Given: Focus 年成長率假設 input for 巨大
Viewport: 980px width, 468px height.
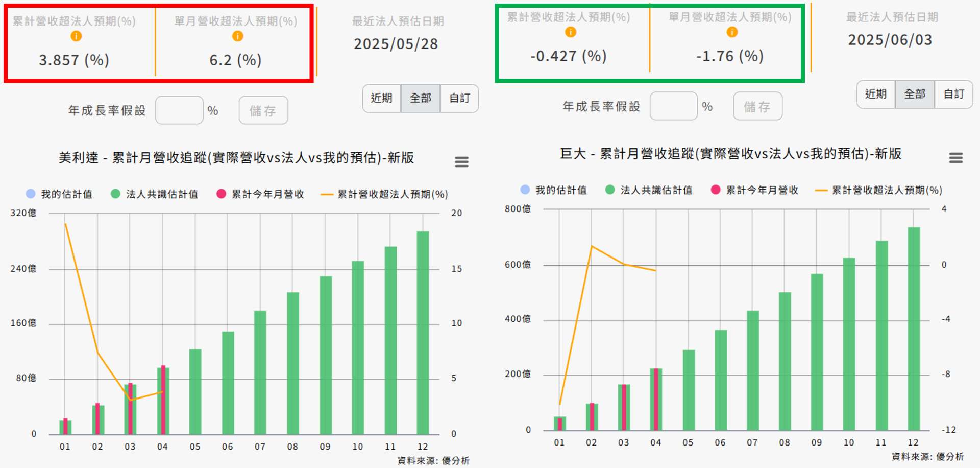Looking at the screenshot, I should (674, 106).
